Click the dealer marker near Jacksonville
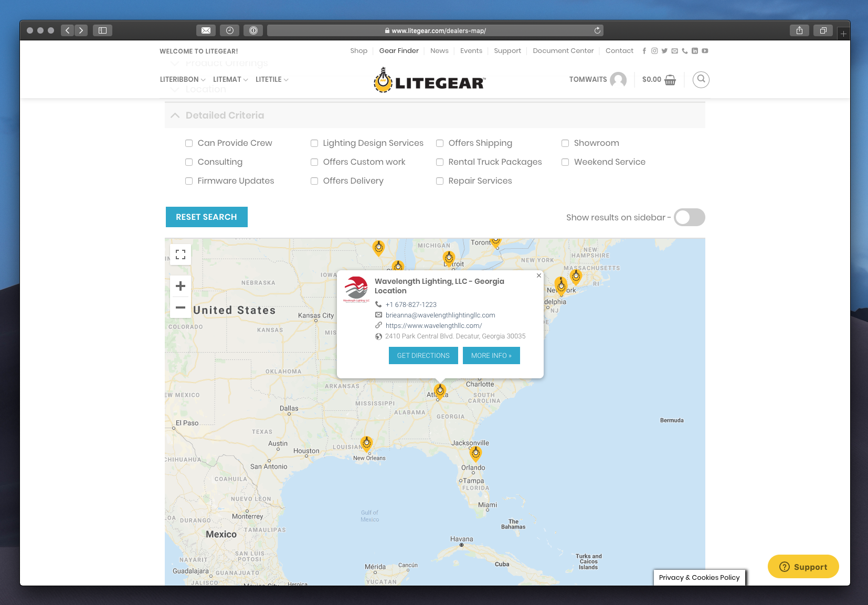Viewport: 868px width, 605px height. [x=475, y=453]
